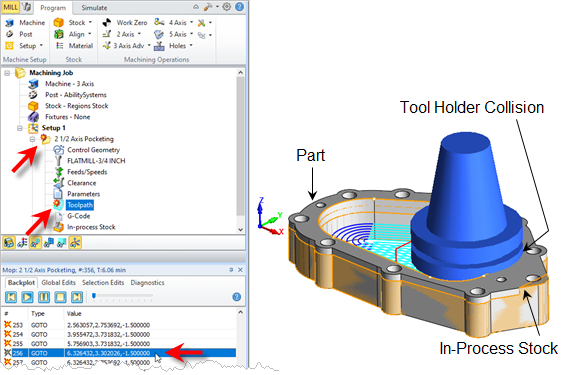Collapse the 2 1/2 Axis Pocketing node

[x=32, y=139]
